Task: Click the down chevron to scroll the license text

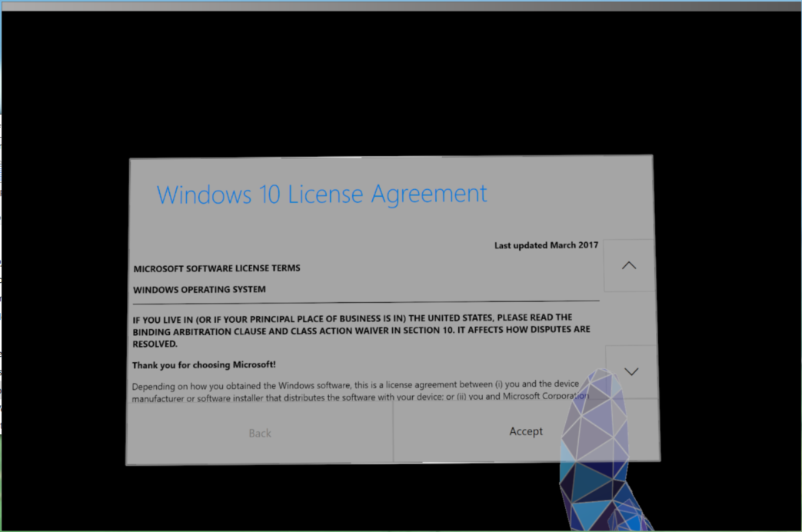Action: [631, 372]
